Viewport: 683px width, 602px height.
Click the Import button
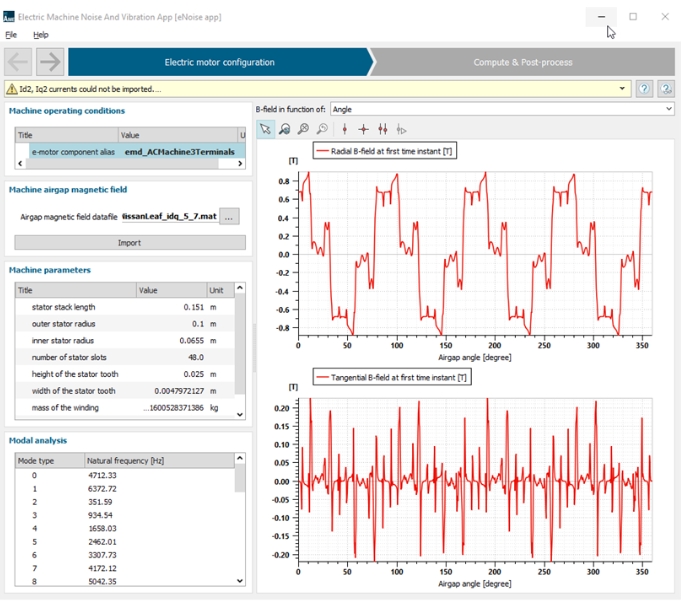(129, 242)
